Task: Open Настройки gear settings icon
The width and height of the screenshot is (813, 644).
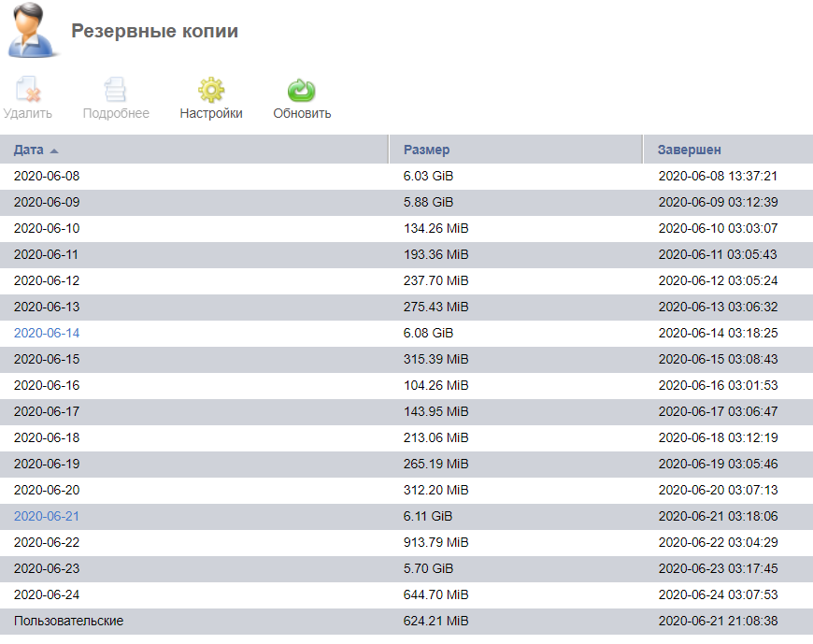Action: [211, 90]
